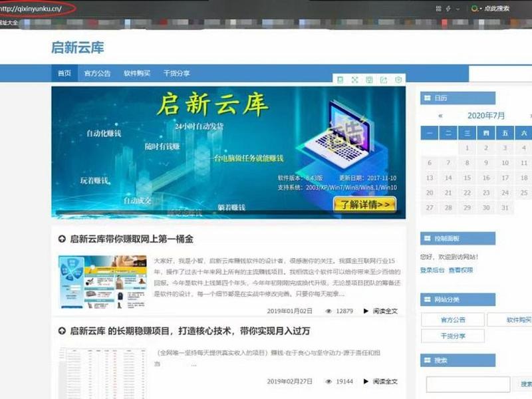Click the fullscreen expand icon in floating toolbar
The image size is (532, 399).
(354, 80)
